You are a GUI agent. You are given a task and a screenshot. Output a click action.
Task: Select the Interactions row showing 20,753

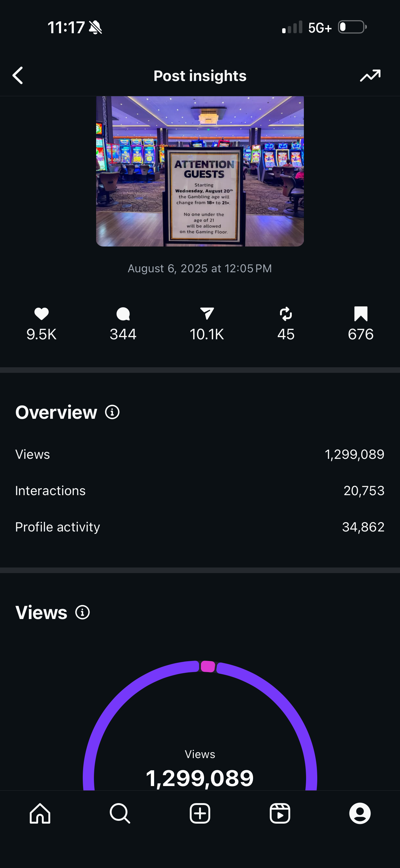(200, 491)
